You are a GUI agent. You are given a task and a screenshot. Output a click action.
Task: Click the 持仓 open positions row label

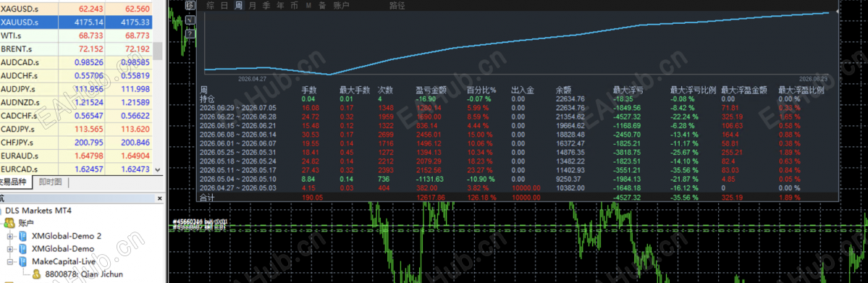pyautogui.click(x=208, y=98)
